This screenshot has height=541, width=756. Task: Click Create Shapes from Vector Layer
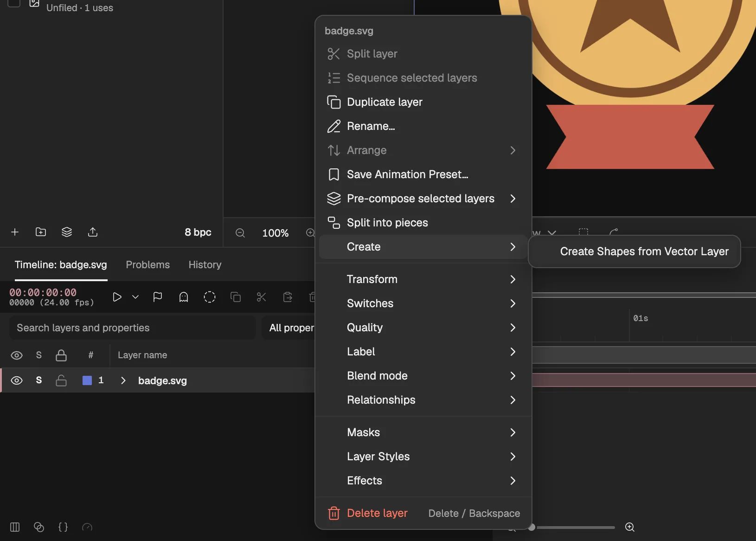(634, 251)
